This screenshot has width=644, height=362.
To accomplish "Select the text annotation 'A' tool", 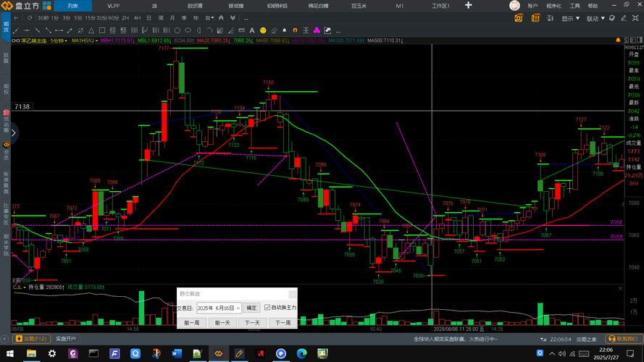I will (x=252, y=30).
